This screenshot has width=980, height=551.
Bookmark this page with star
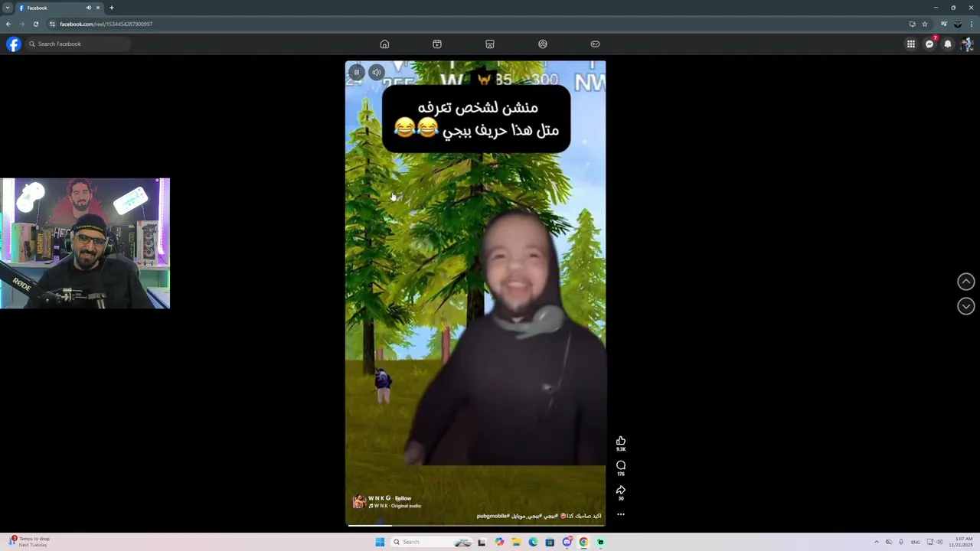point(925,24)
